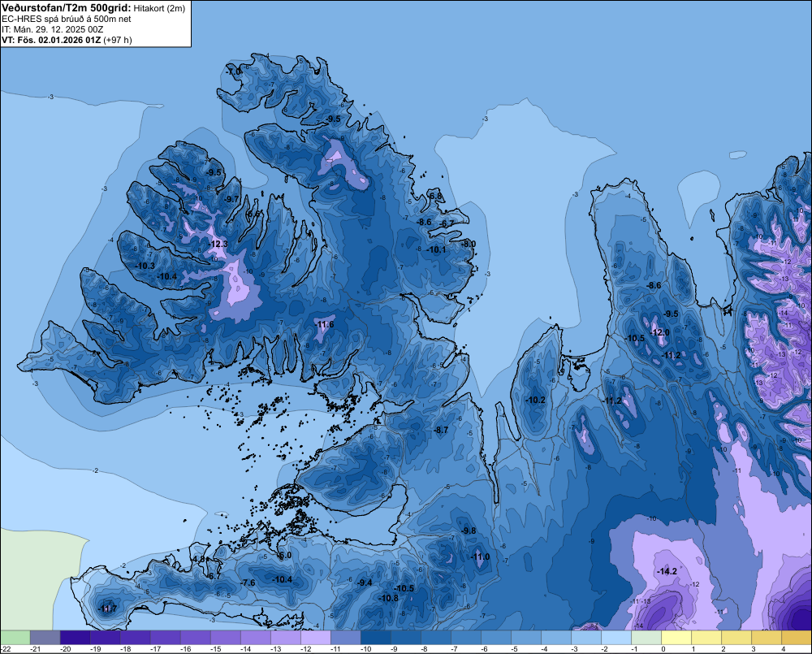Click the -4.8 temperature value on the map
Image resolution: width=812 pixels, height=654 pixels.
198,559
